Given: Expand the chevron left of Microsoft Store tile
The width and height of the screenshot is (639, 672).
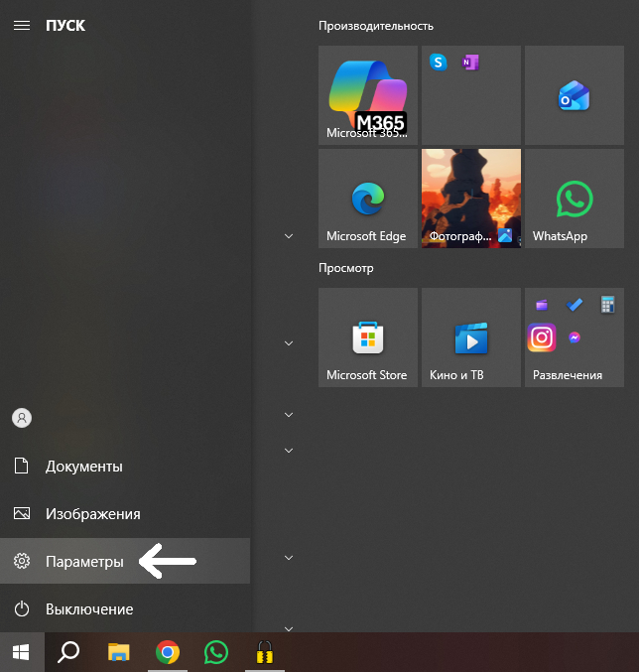Looking at the screenshot, I should (x=289, y=343).
